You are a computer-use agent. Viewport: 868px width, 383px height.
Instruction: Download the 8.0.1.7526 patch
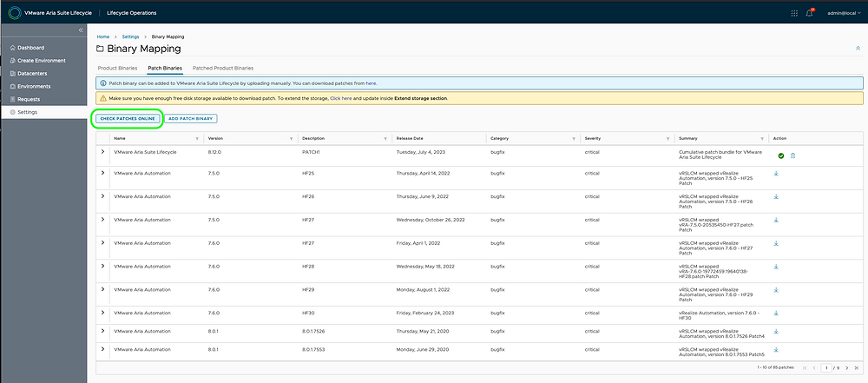click(x=776, y=332)
